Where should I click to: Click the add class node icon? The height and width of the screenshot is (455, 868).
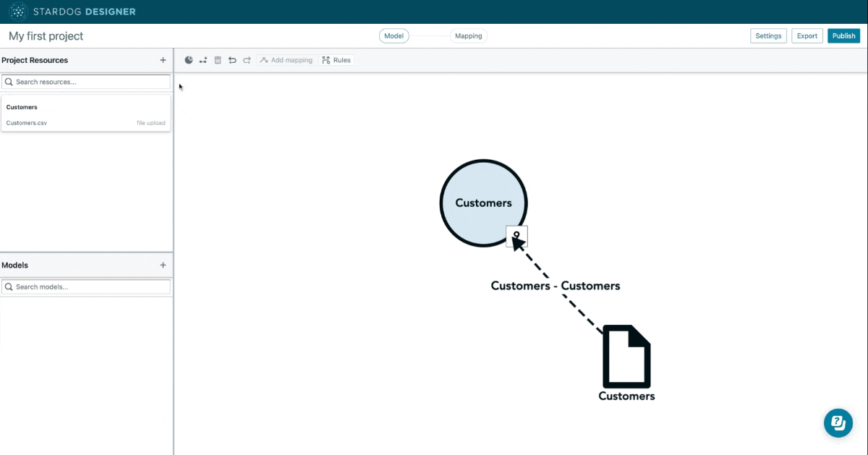tap(189, 60)
